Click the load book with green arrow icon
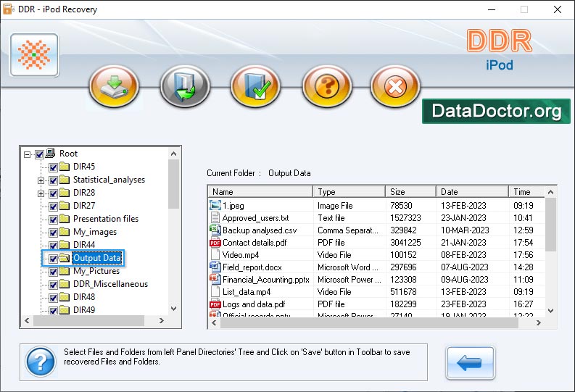 tap(185, 86)
